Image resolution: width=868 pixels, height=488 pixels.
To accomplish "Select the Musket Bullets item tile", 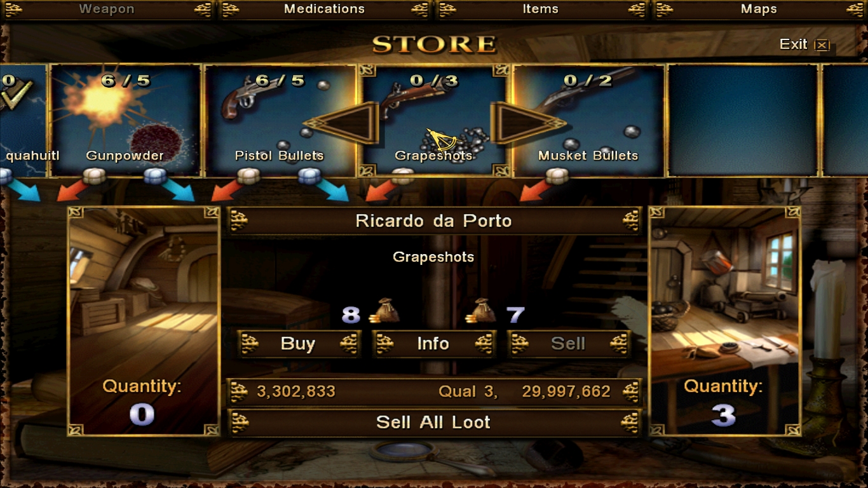I will (x=588, y=120).
